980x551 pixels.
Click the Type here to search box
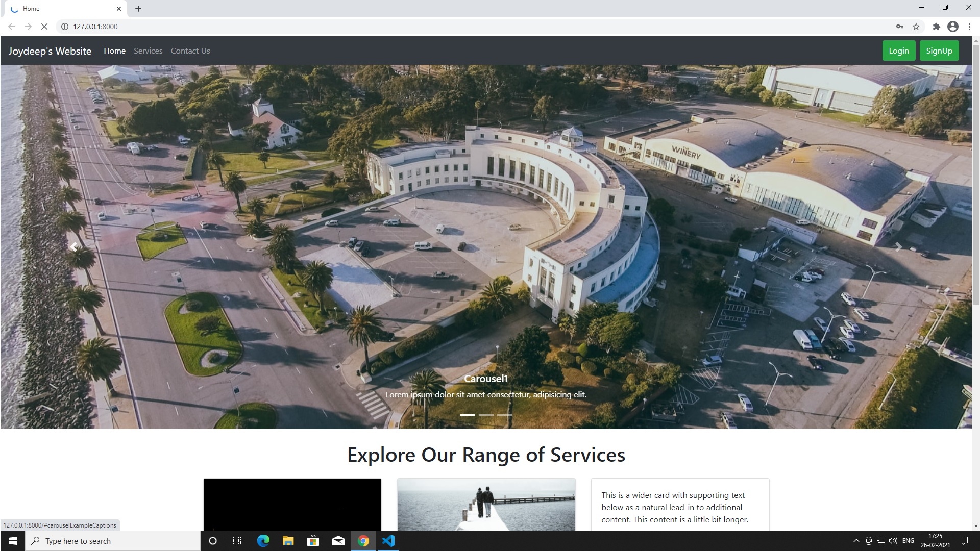(x=112, y=541)
